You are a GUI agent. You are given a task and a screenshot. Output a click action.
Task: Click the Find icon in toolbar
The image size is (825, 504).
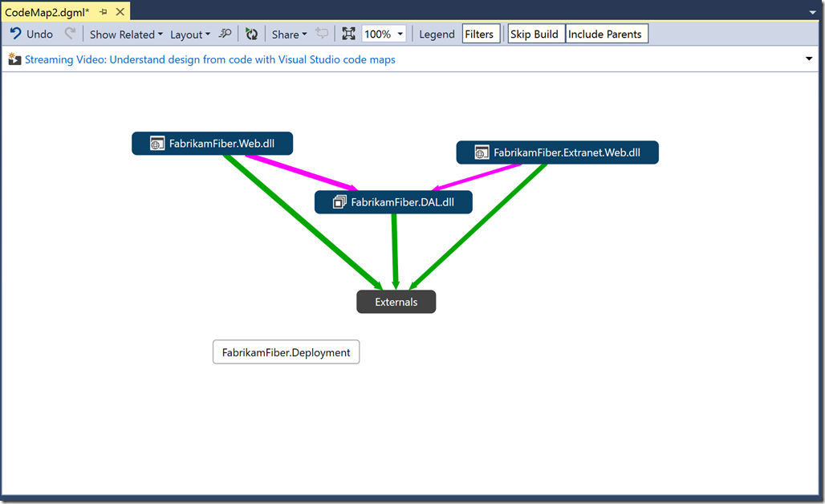point(226,35)
